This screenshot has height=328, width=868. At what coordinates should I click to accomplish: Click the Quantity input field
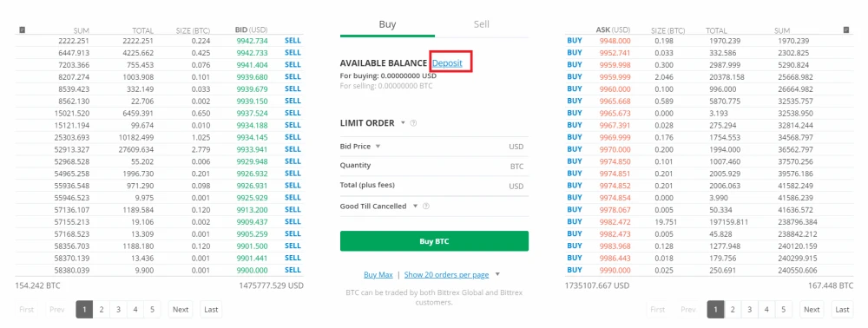[434, 166]
